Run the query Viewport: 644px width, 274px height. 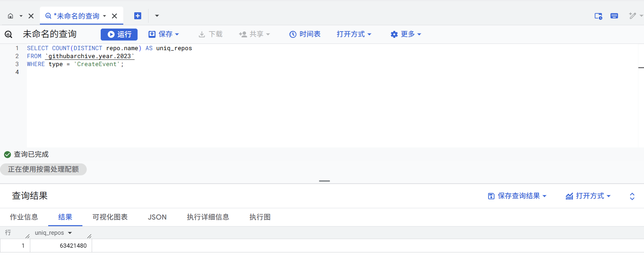point(119,34)
